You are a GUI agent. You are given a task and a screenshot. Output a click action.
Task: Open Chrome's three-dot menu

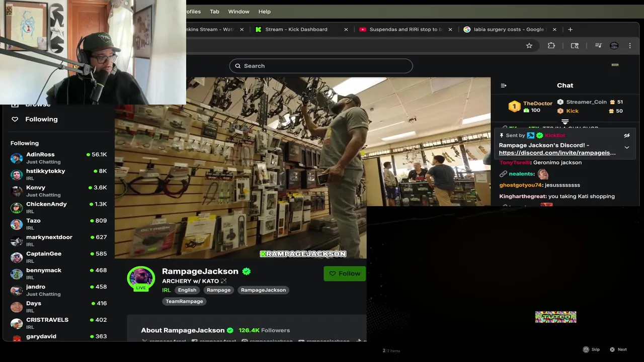tap(630, 46)
